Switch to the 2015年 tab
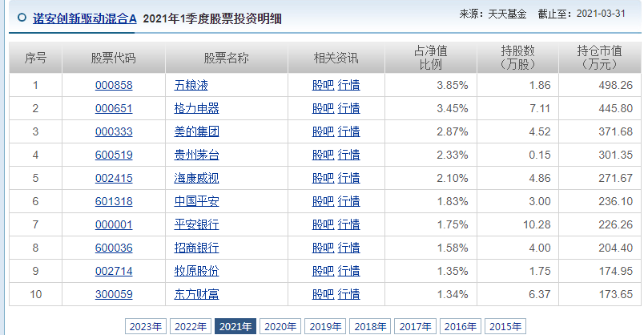The width and height of the screenshot is (644, 335). (505, 326)
